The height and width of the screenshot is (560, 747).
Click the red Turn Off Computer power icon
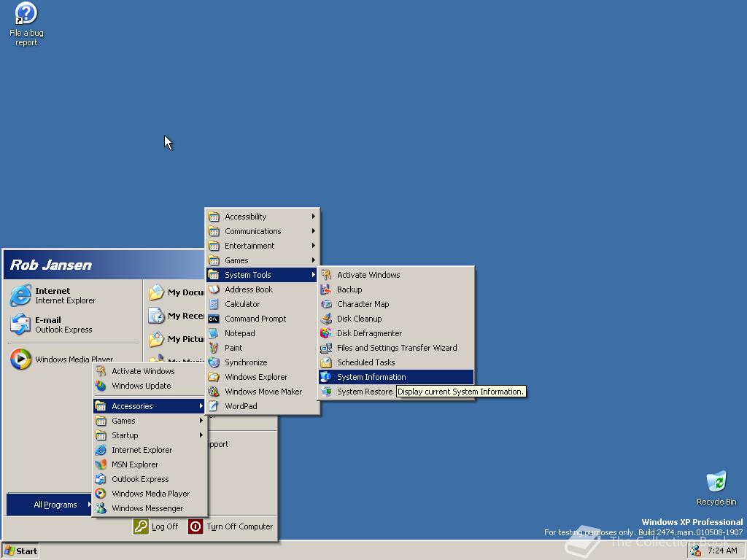(196, 526)
